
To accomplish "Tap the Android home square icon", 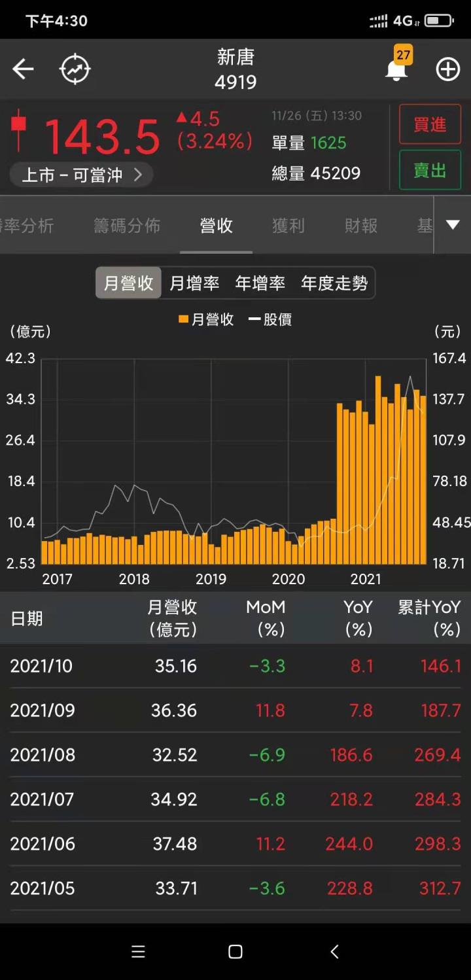I will pos(235,952).
